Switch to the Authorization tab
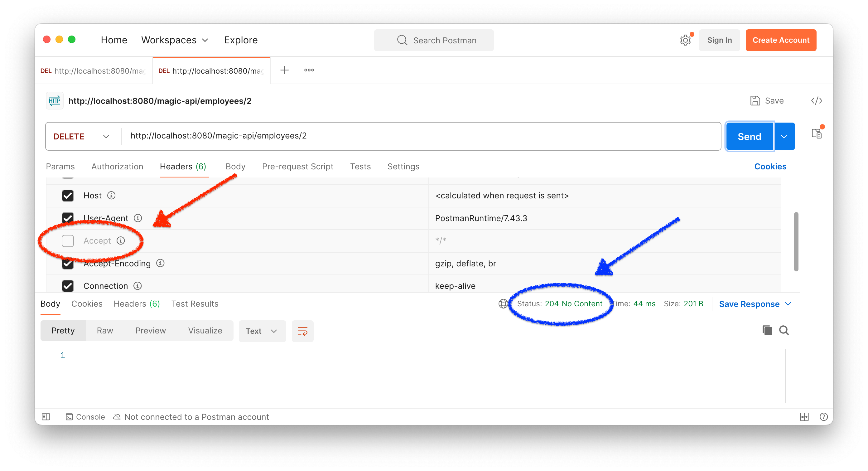The image size is (868, 471). pos(117,167)
